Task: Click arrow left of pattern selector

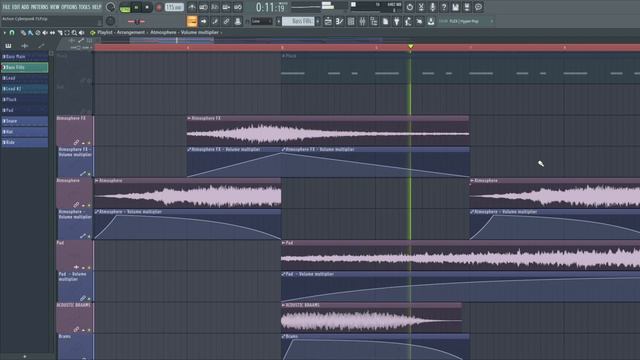Action: [x=278, y=21]
